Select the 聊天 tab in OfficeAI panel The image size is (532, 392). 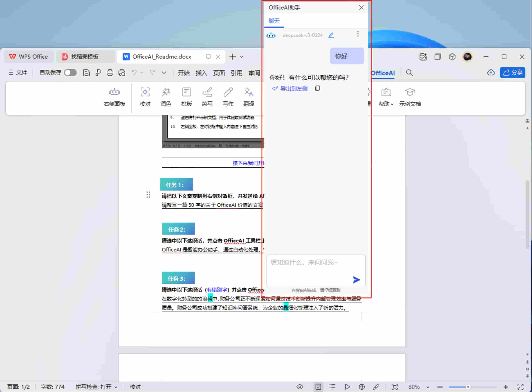click(x=274, y=21)
